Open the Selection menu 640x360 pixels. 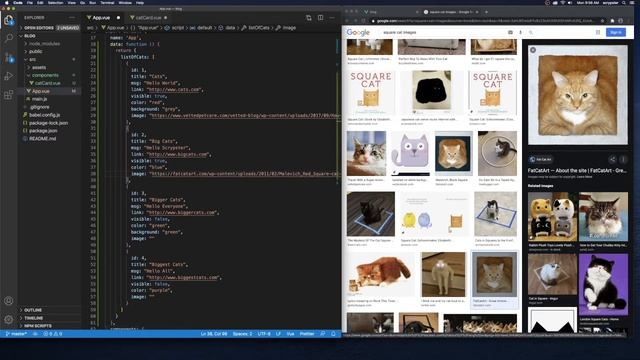(x=56, y=2)
